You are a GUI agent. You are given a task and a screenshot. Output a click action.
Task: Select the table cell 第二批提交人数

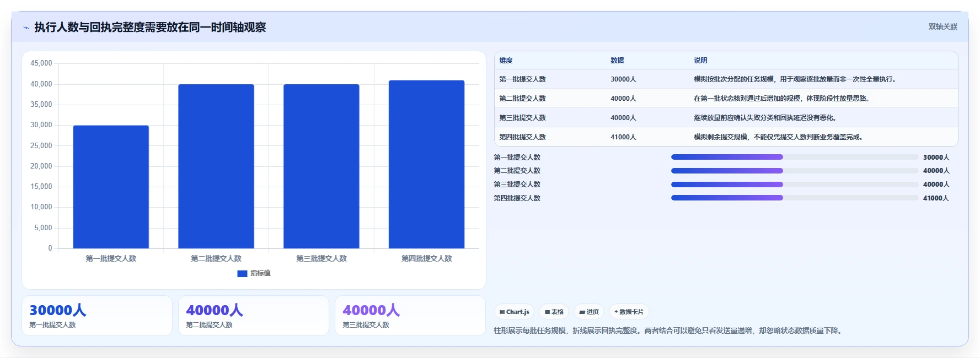point(522,99)
